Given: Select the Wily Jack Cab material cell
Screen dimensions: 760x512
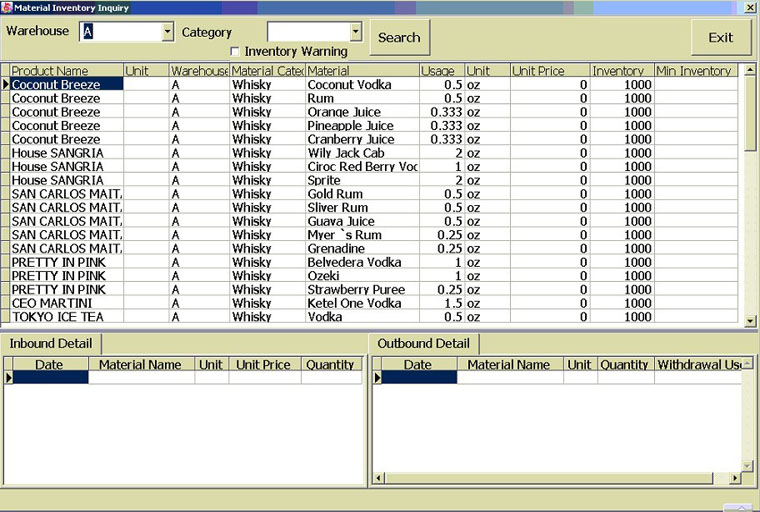Looking at the screenshot, I should [x=363, y=153].
